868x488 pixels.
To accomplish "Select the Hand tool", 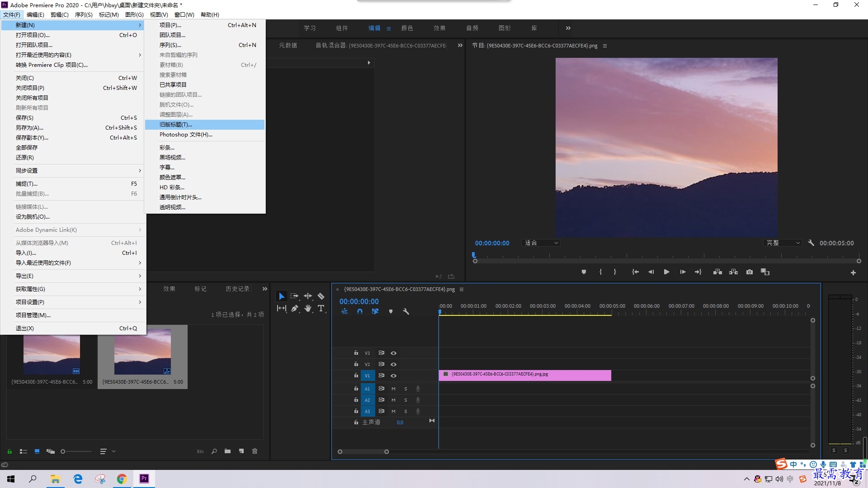I will 308,308.
